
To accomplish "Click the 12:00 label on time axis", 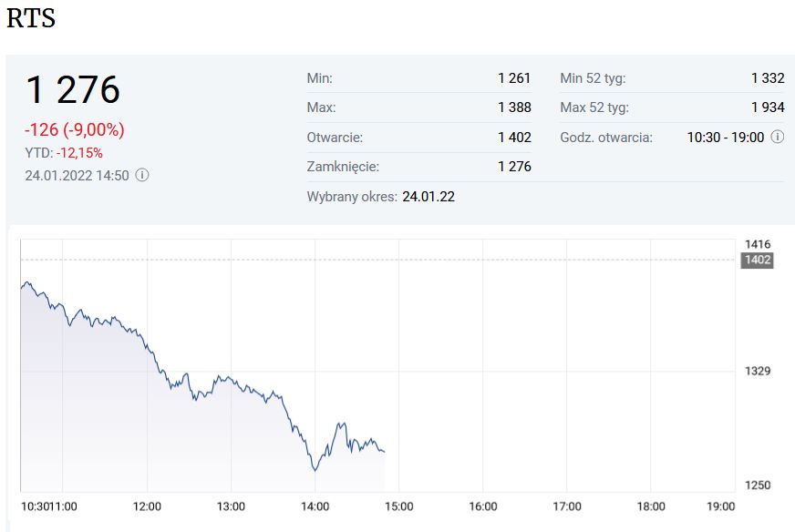I will [x=147, y=506].
